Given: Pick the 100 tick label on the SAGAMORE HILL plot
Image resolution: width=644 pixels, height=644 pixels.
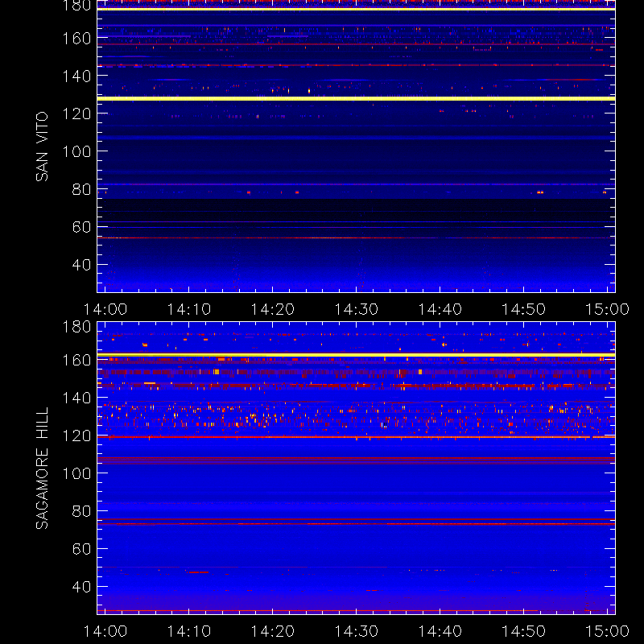Looking at the screenshot, I should (76, 473).
